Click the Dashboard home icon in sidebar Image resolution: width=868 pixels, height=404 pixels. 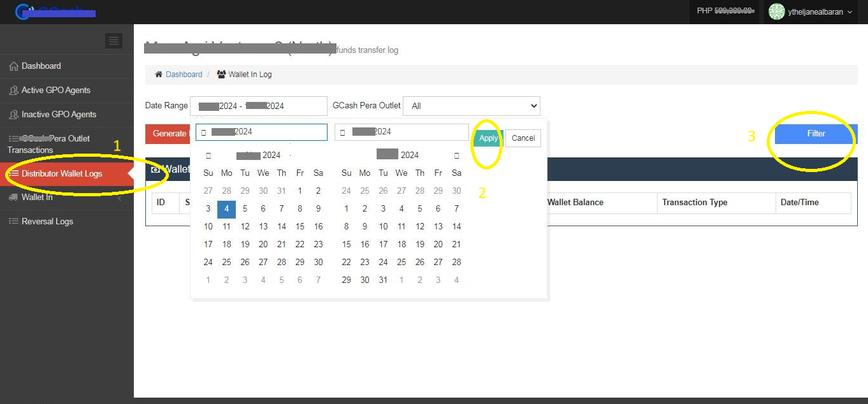(x=14, y=66)
